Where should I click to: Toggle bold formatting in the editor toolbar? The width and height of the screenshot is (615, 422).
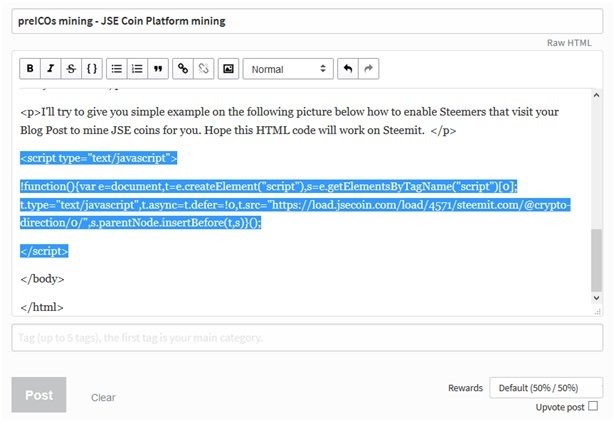30,69
